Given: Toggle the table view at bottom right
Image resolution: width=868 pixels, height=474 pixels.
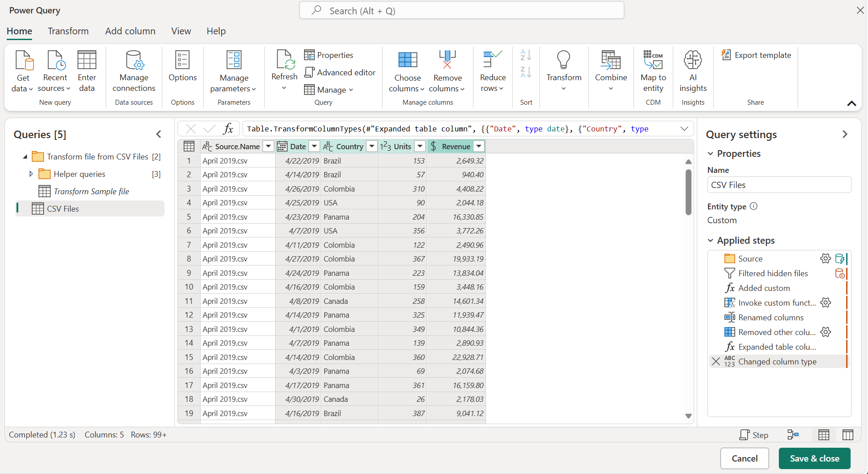Looking at the screenshot, I should click(824, 434).
